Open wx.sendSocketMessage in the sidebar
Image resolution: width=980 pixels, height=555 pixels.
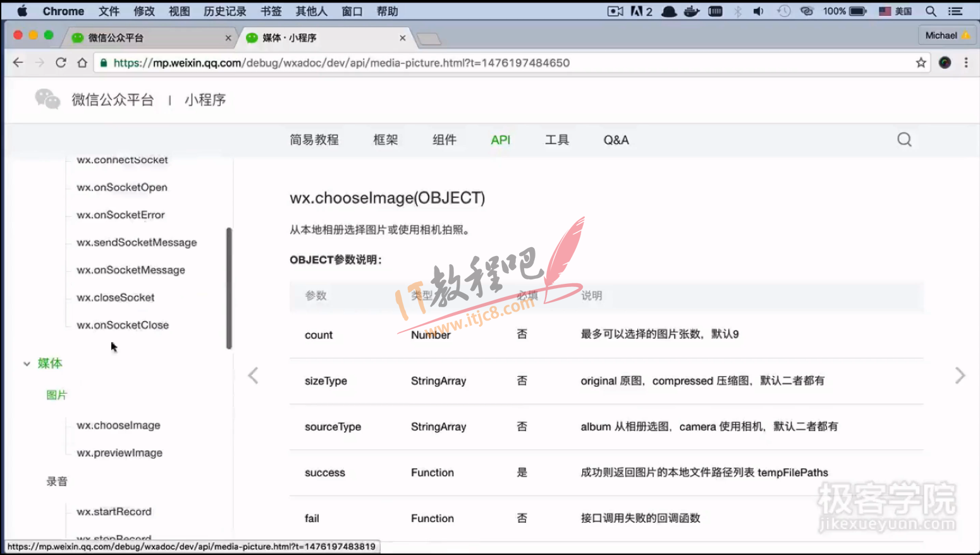click(x=137, y=242)
